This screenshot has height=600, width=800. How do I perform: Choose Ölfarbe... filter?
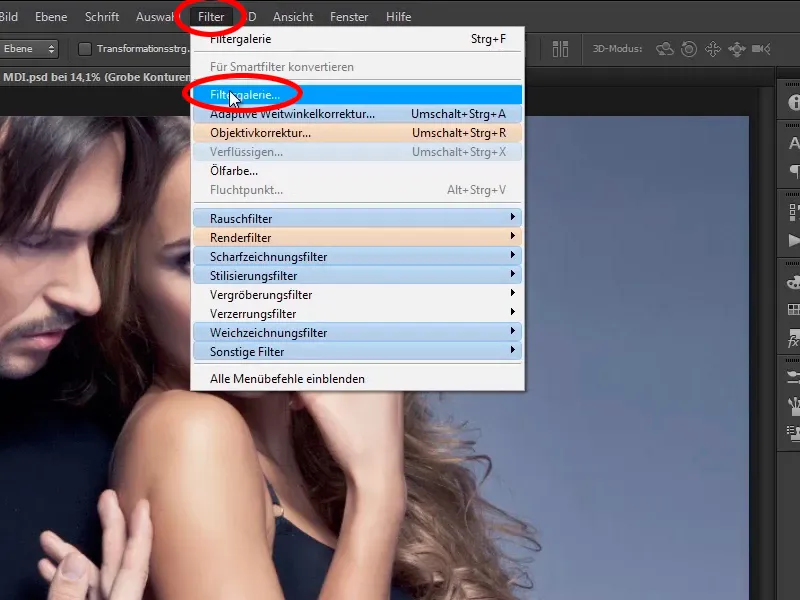(x=357, y=171)
